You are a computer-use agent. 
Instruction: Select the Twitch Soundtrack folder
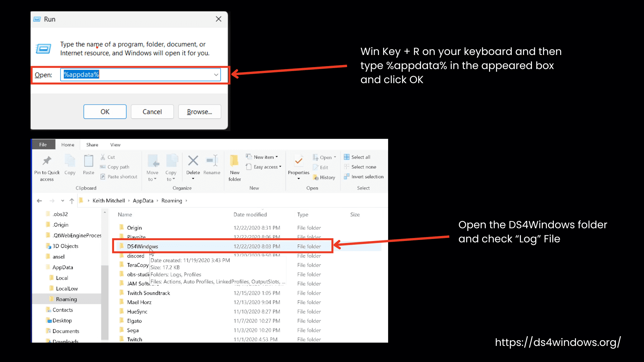pyautogui.click(x=149, y=293)
